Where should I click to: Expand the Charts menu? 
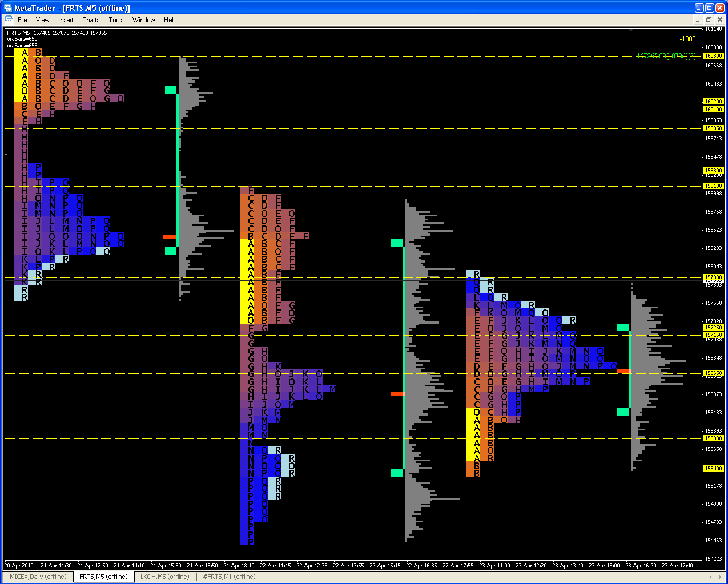click(x=91, y=20)
